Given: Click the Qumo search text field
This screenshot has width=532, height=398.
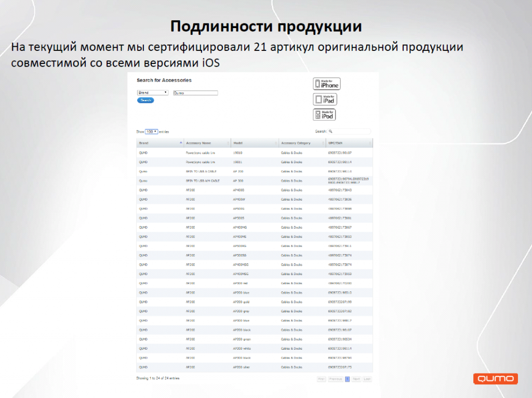Looking at the screenshot, I should click(x=195, y=92).
